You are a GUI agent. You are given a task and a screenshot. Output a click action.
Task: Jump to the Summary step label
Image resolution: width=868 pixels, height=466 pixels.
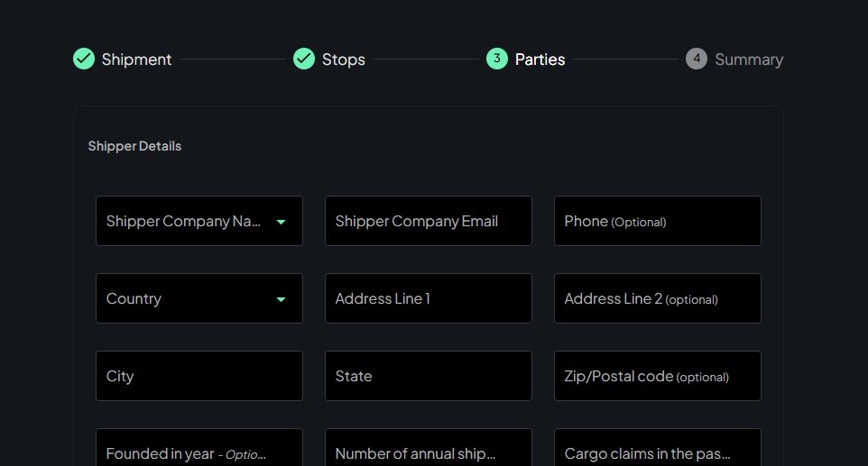[x=749, y=59]
